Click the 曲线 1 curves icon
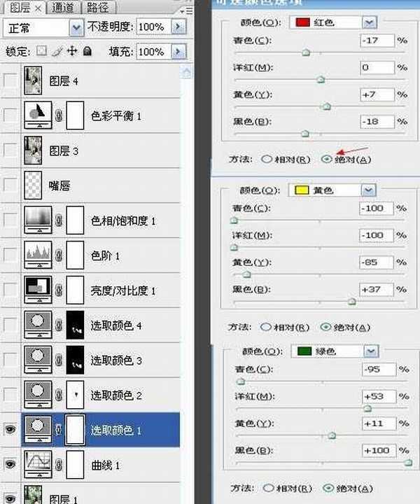This screenshot has height=504, width=420. (38, 464)
